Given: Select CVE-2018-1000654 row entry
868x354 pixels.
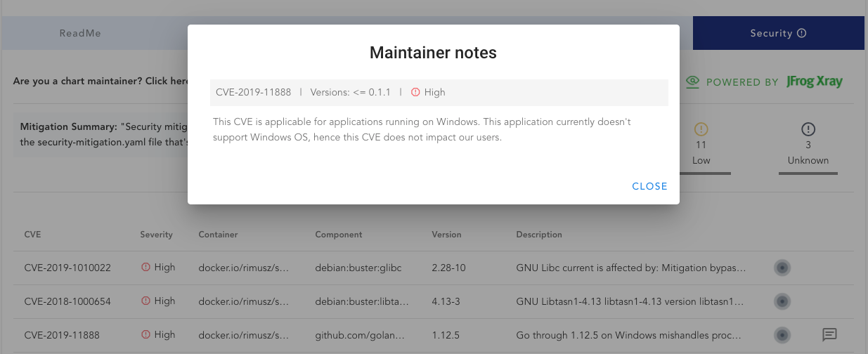Looking at the screenshot, I should tap(67, 301).
